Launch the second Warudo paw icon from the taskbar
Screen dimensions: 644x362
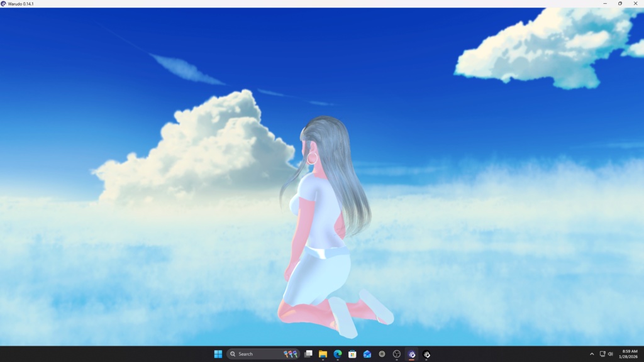coord(427,354)
